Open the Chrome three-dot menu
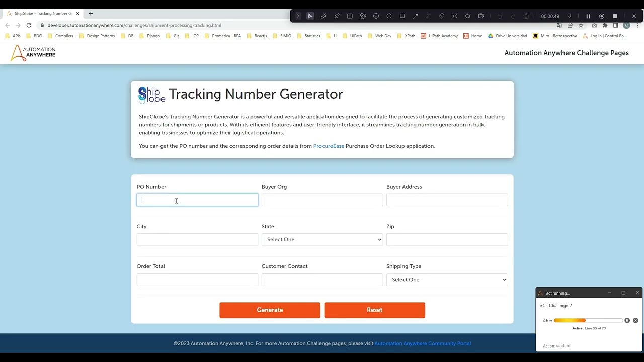This screenshot has width=644, height=362. coord(637,25)
